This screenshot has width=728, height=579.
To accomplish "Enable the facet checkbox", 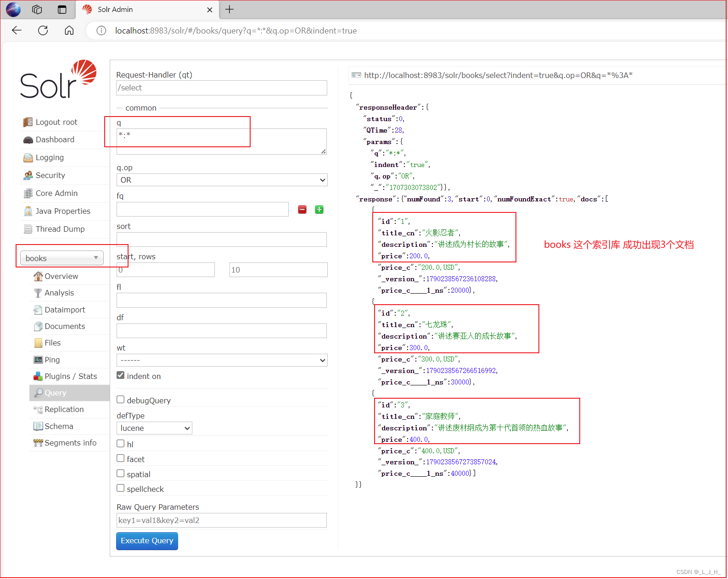I will 121,458.
